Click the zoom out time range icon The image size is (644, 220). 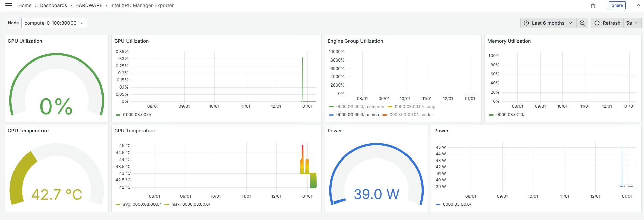pyautogui.click(x=582, y=23)
